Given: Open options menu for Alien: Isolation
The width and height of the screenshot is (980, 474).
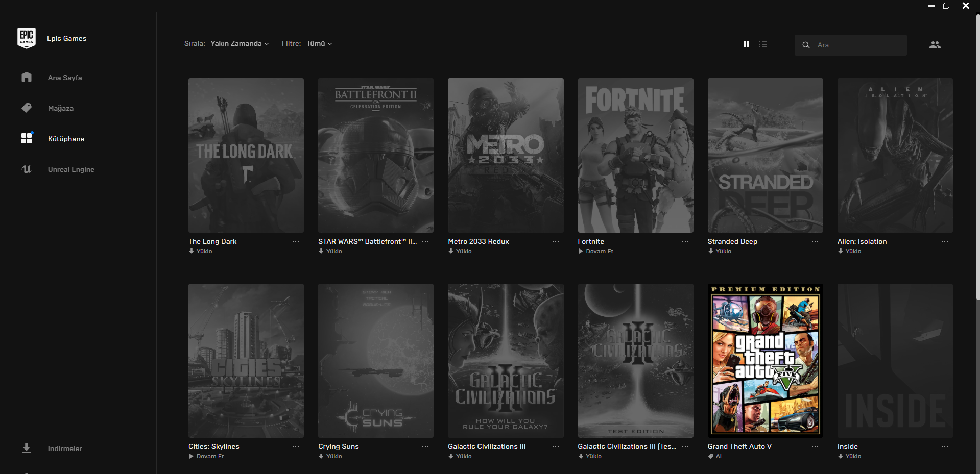Looking at the screenshot, I should pyautogui.click(x=945, y=242).
